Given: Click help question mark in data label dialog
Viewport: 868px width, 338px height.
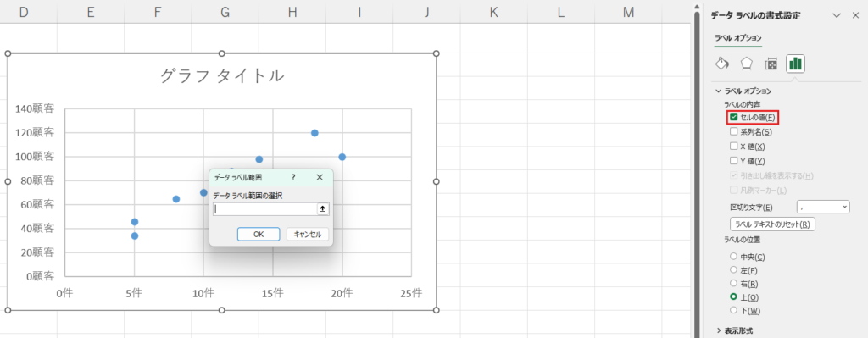Looking at the screenshot, I should [x=293, y=178].
